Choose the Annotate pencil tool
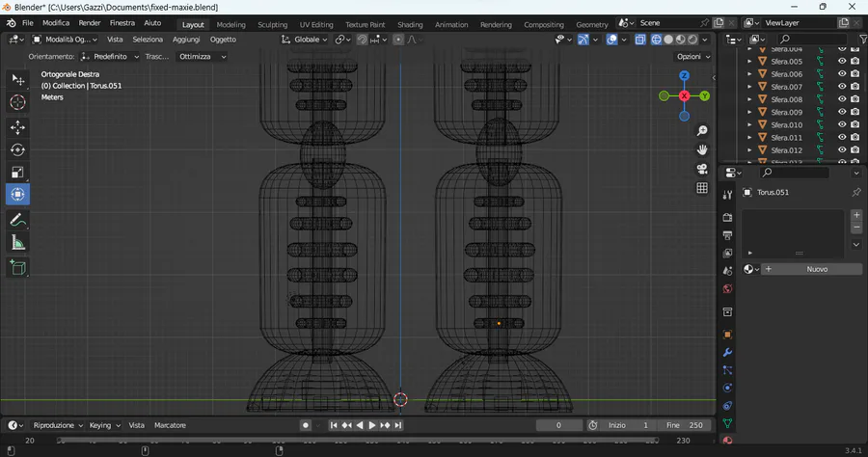The image size is (868, 457). coord(17,220)
